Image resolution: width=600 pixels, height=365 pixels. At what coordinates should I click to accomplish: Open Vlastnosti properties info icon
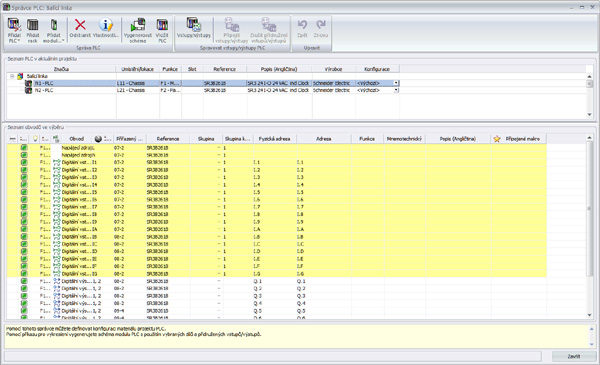(106, 25)
